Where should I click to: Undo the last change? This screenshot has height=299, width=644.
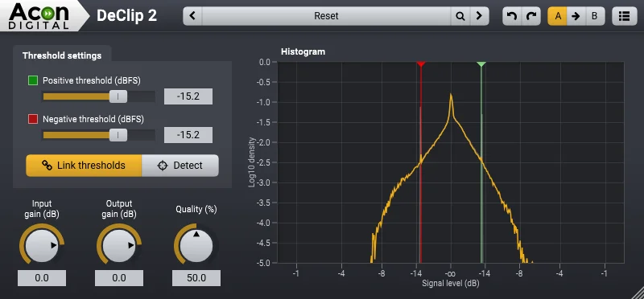pyautogui.click(x=512, y=16)
